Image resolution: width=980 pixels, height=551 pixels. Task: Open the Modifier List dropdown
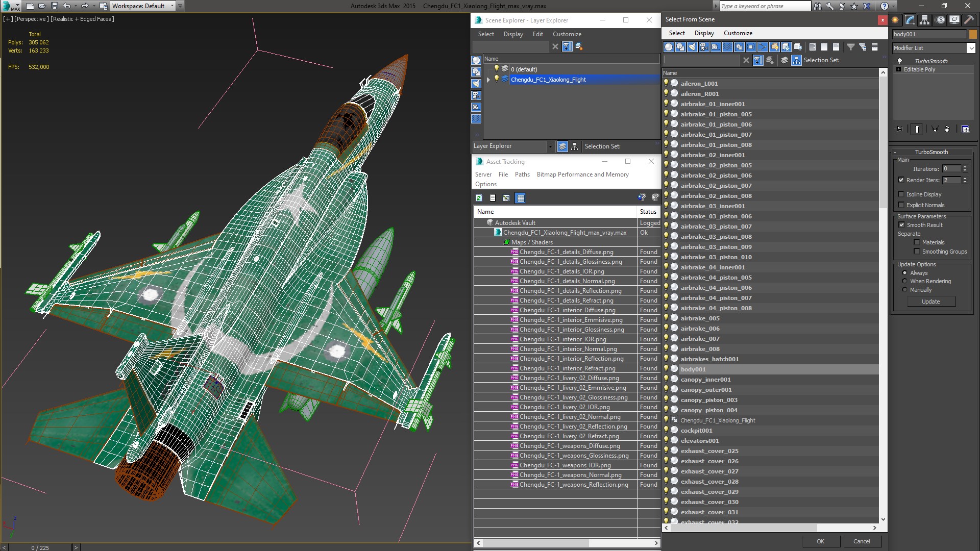point(971,48)
